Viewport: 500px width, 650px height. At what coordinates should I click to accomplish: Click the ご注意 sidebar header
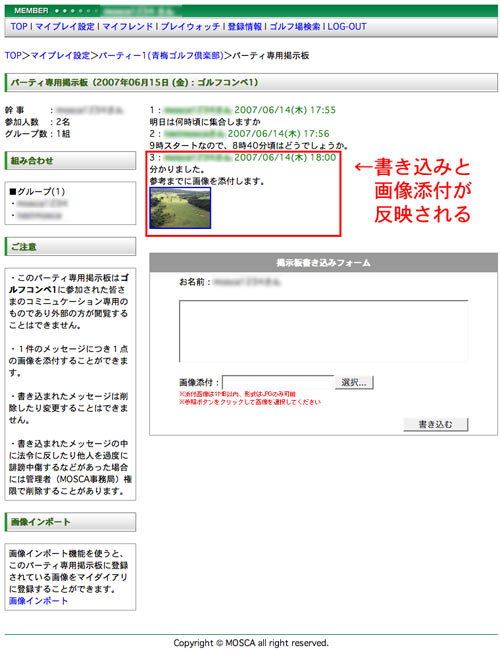70,246
